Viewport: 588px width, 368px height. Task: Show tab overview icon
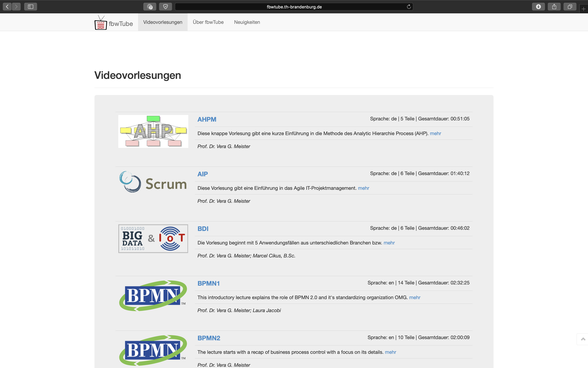coord(570,7)
